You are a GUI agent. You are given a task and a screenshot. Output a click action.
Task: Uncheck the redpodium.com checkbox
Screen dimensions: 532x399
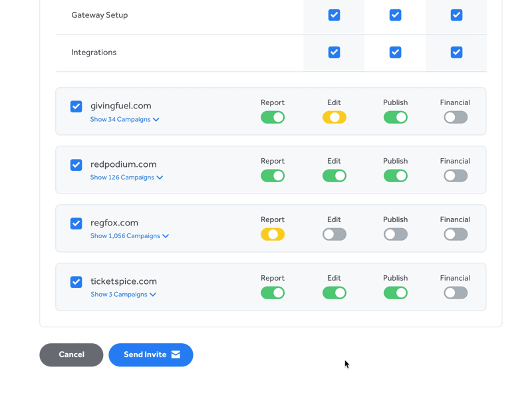pyautogui.click(x=76, y=165)
